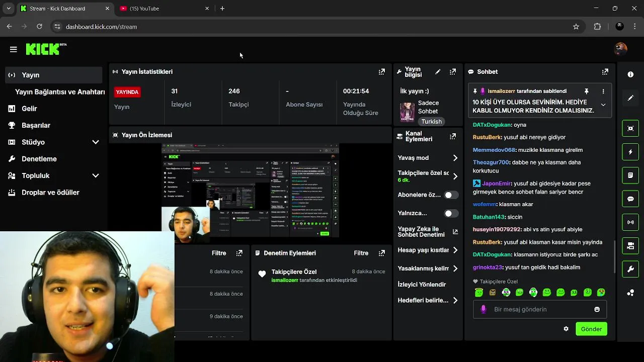Open the Chrome three-dot menu

[x=634, y=27]
